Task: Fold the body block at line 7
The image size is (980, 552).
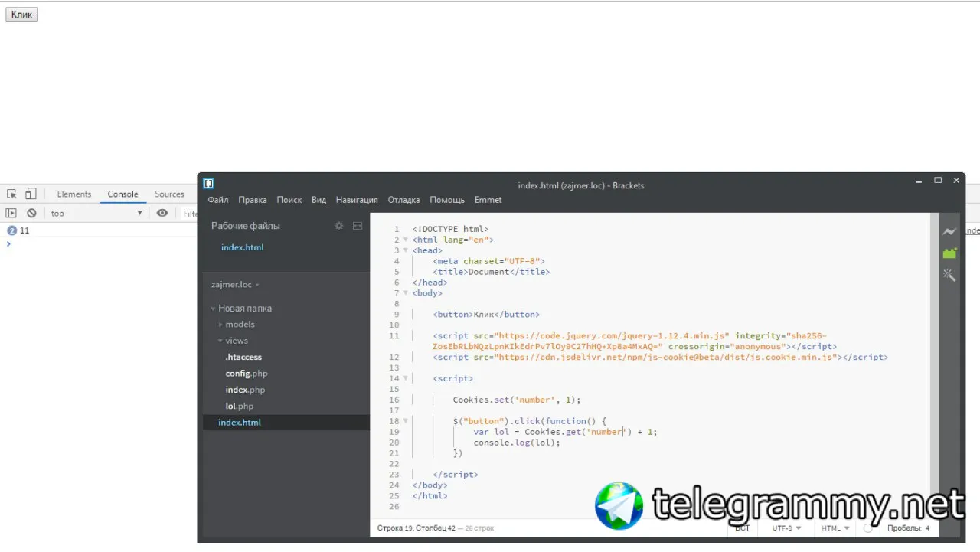Action: [406, 293]
